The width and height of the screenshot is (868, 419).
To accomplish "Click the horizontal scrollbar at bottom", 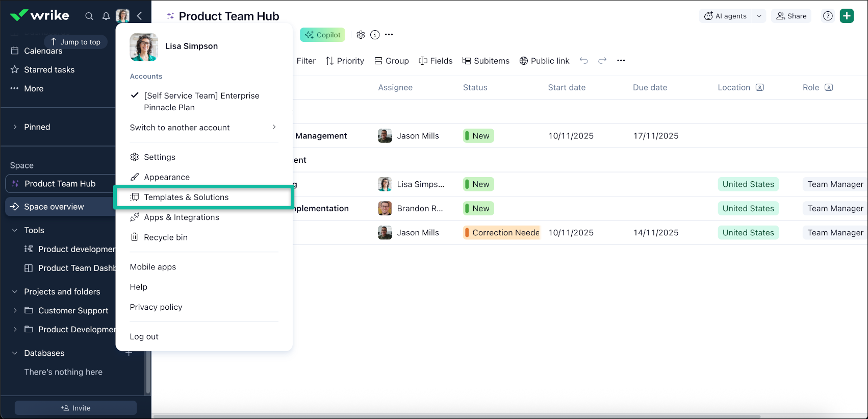I will [457, 416].
